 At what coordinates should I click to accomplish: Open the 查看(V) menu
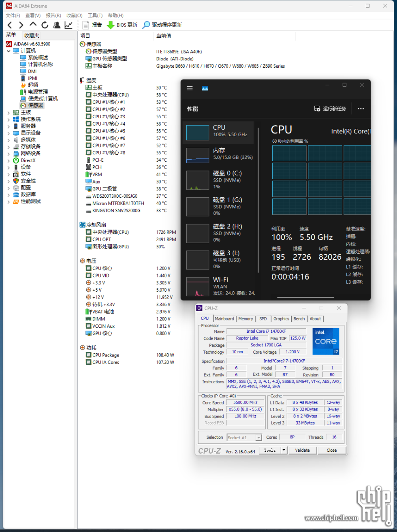[33, 15]
